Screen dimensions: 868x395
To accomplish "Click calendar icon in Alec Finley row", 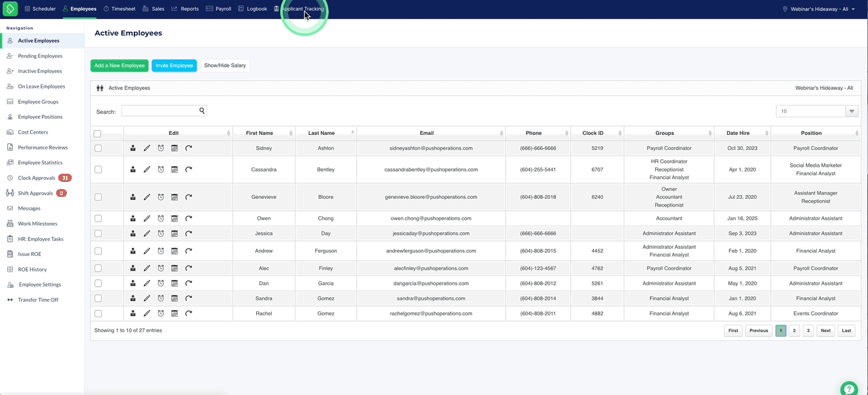I will tap(174, 269).
